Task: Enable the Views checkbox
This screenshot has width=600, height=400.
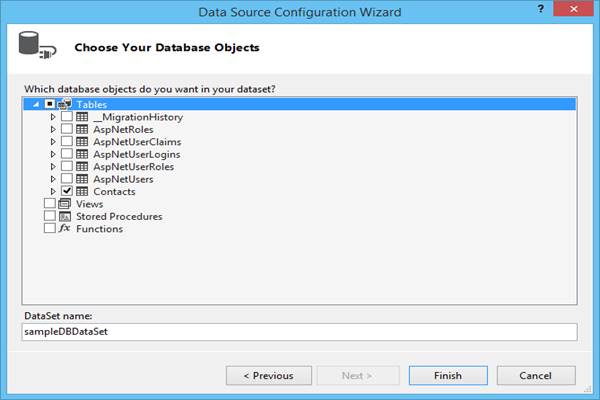Action: 50,204
